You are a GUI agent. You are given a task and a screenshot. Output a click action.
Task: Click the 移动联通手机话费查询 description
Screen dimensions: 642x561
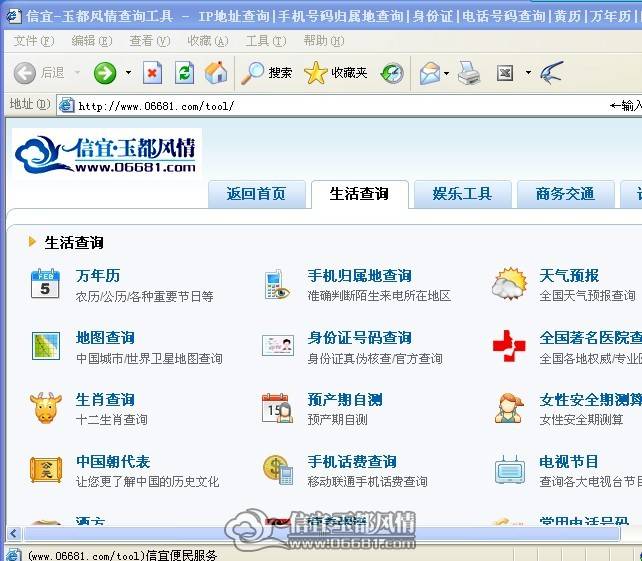(367, 482)
